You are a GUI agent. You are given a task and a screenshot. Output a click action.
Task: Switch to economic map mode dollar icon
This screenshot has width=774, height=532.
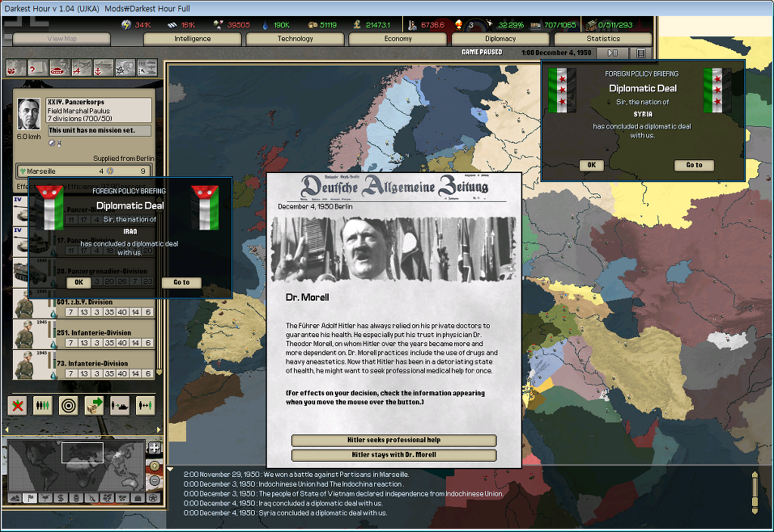tap(60, 498)
